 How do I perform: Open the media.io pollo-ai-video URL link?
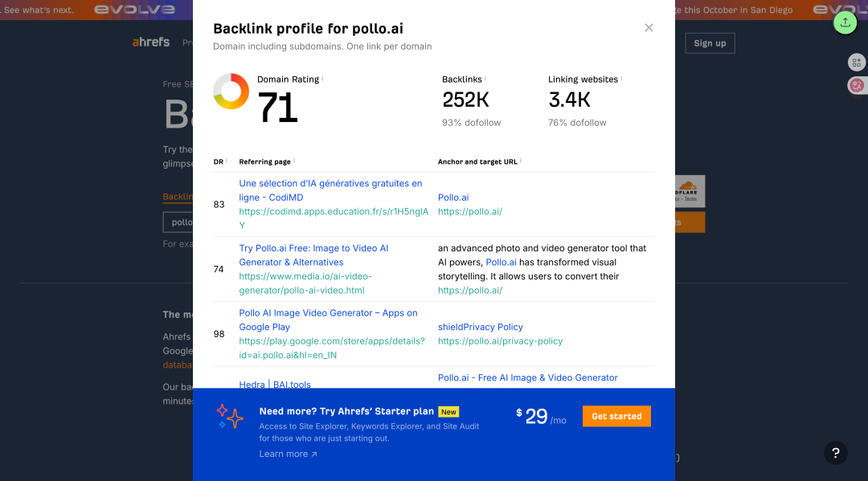(x=305, y=283)
